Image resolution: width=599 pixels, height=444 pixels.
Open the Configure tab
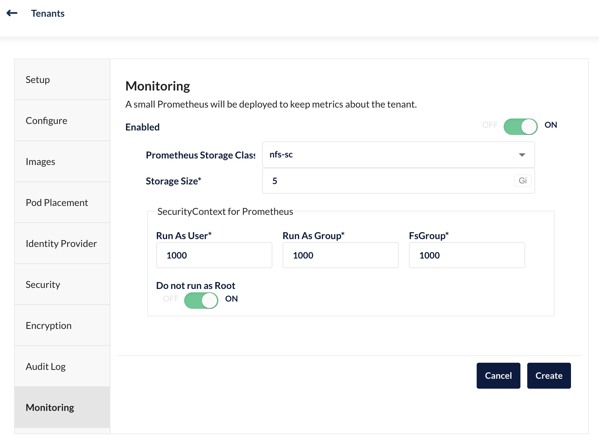[x=62, y=120]
